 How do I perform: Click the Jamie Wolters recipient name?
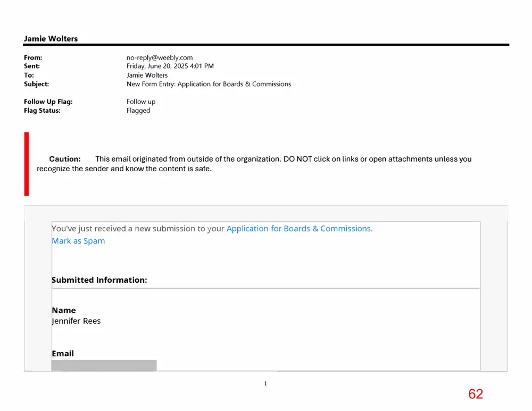[147, 76]
